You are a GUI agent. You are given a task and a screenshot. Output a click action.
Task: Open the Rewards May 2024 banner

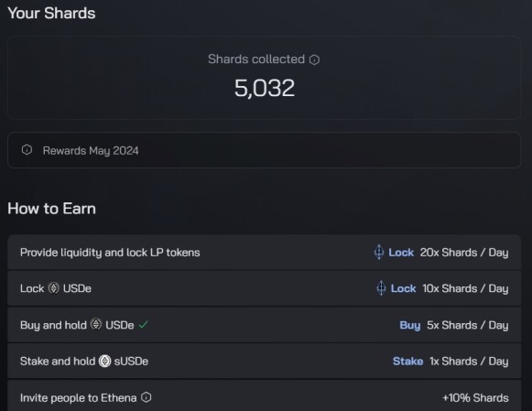pyautogui.click(x=264, y=150)
